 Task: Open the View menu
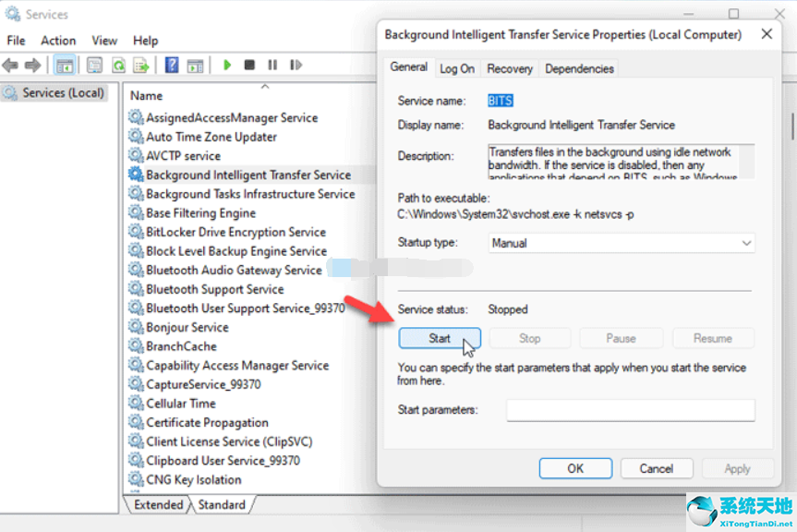tap(104, 41)
